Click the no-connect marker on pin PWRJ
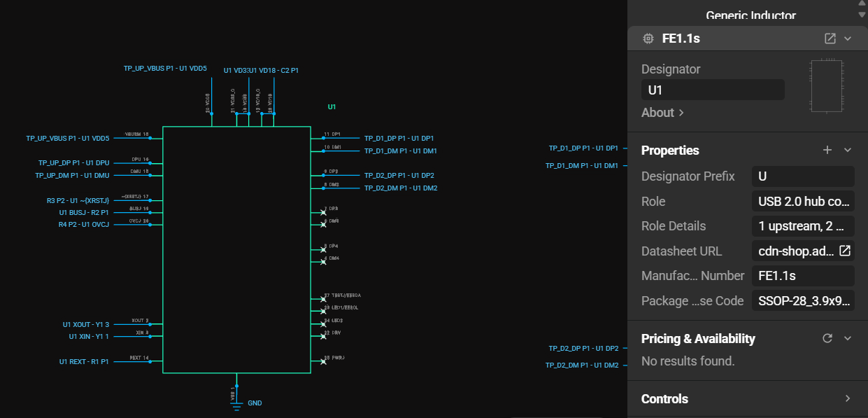Image resolution: width=868 pixels, height=418 pixels. [323, 361]
